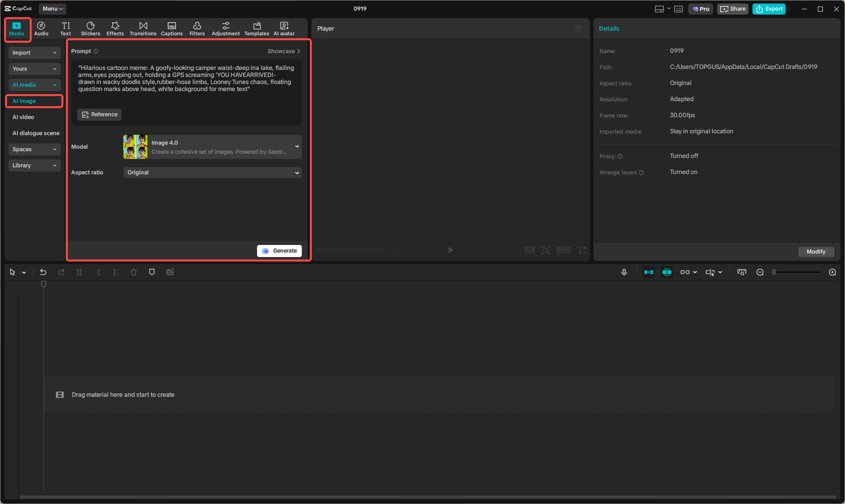Open the Menu bar
This screenshot has width=845, height=504.
coord(52,9)
